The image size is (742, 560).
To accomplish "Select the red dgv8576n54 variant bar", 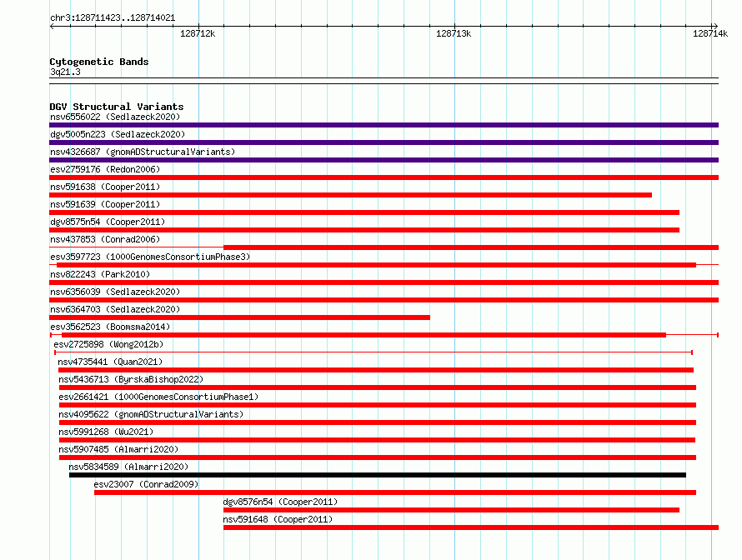I will (451, 510).
